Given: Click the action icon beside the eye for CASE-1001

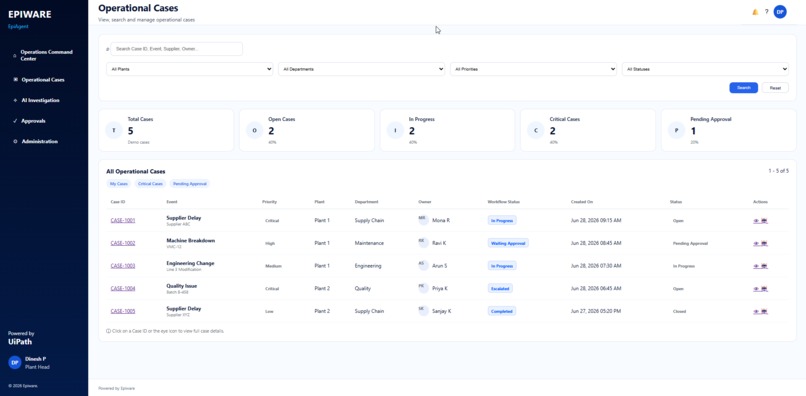Looking at the screenshot, I should click(764, 221).
